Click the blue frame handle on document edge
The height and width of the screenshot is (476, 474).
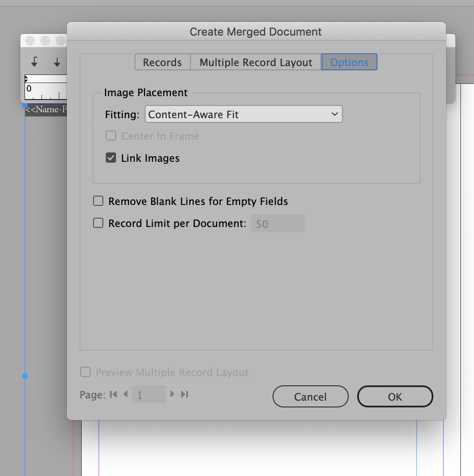pos(25,376)
